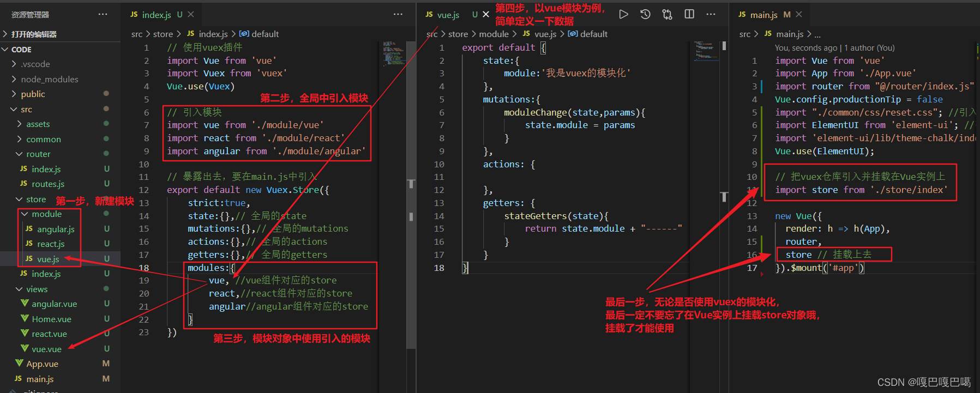This screenshot has height=393, width=980.
Task: Click 'Vue.use(Vuex)' line in index.js
Action: tap(201, 86)
